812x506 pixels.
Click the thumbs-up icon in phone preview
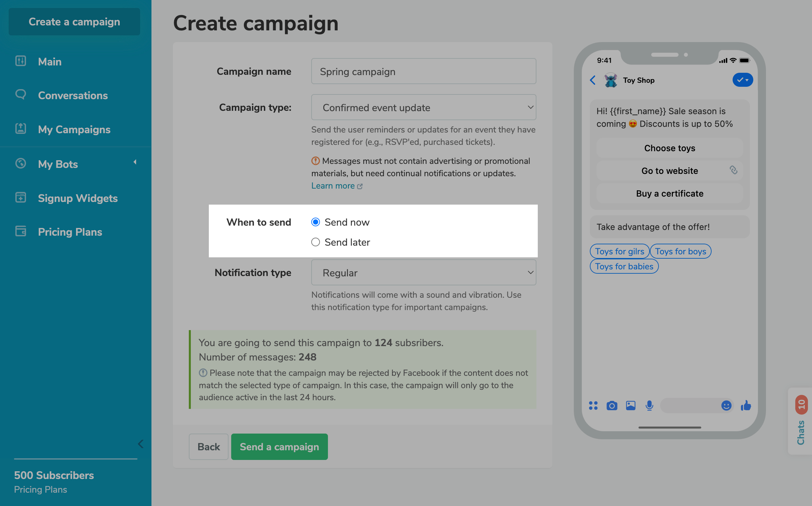click(746, 406)
